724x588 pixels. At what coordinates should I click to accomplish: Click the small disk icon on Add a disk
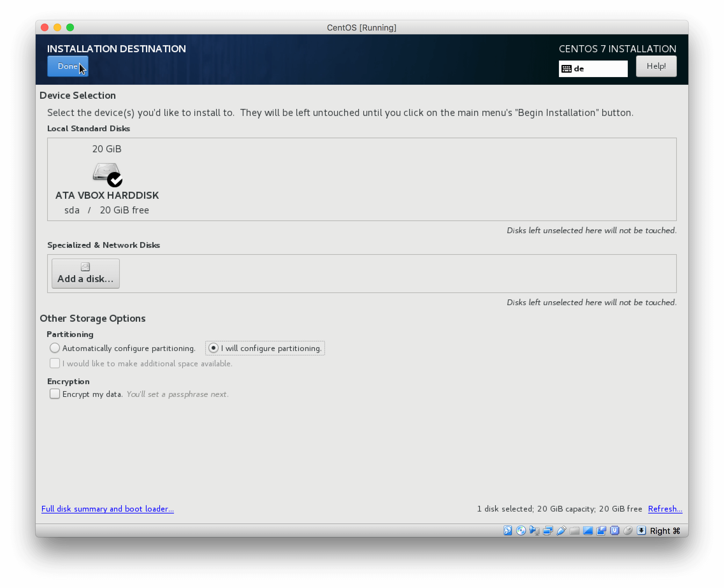(85, 267)
